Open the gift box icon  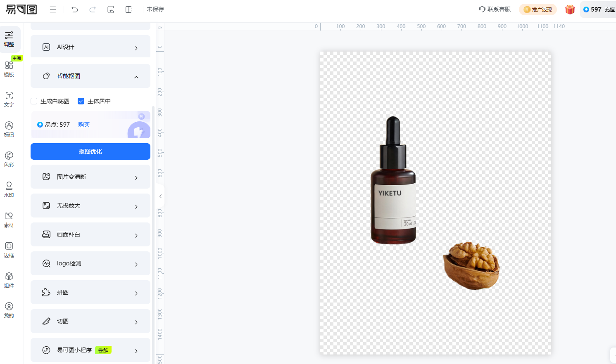click(570, 9)
